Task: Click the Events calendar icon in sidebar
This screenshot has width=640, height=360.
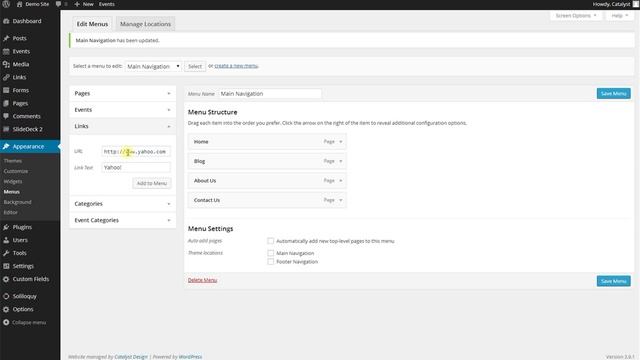Action: click(6, 51)
